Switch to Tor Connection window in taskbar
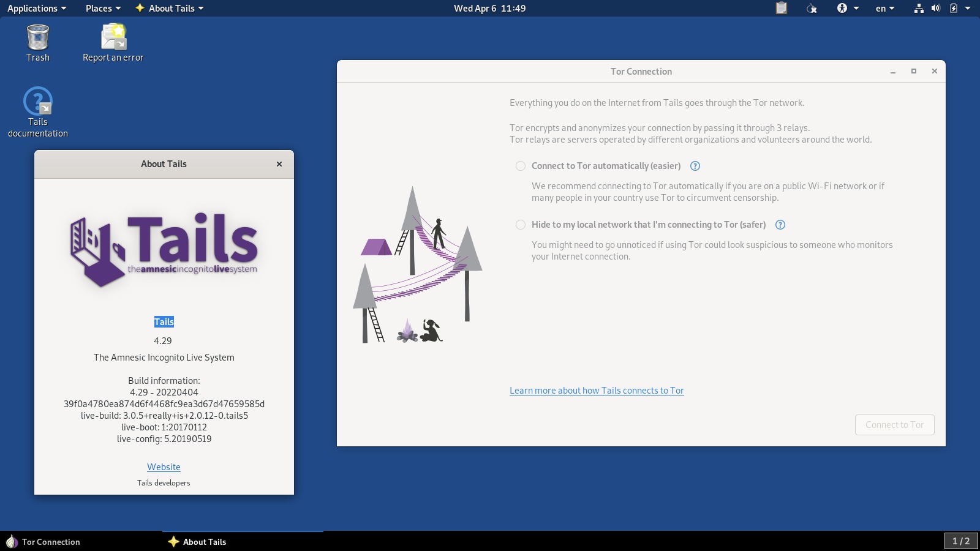980x551 pixels. (x=81, y=541)
